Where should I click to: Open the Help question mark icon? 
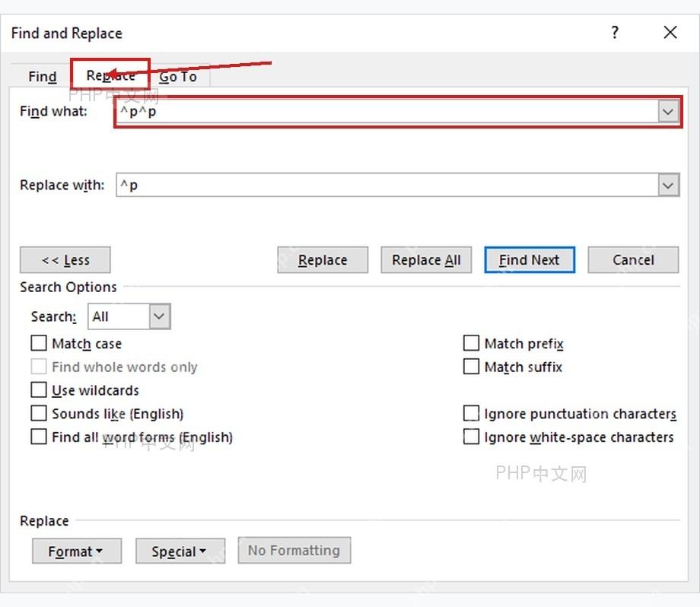[615, 33]
